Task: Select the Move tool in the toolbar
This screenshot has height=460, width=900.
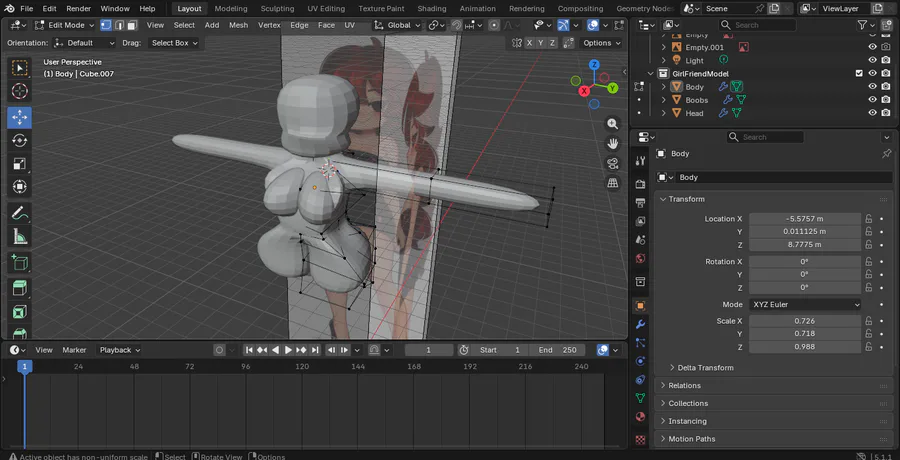Action: click(20, 116)
